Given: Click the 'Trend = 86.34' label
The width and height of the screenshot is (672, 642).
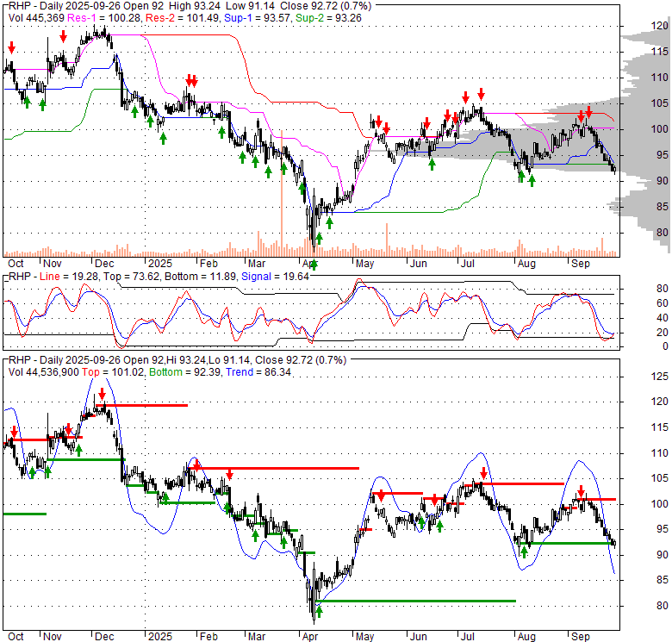Looking at the screenshot, I should [258, 372].
